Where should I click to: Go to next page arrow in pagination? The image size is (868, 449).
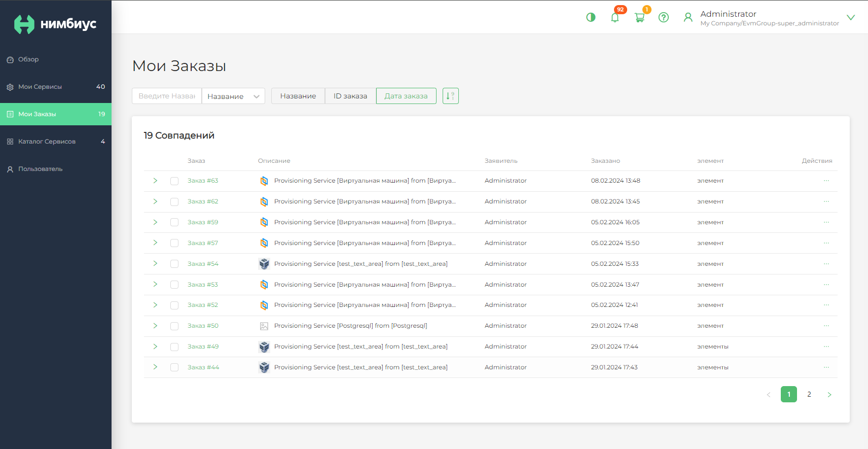point(829,394)
